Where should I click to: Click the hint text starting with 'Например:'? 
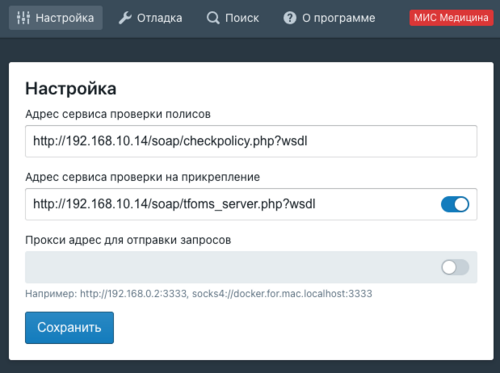click(199, 294)
